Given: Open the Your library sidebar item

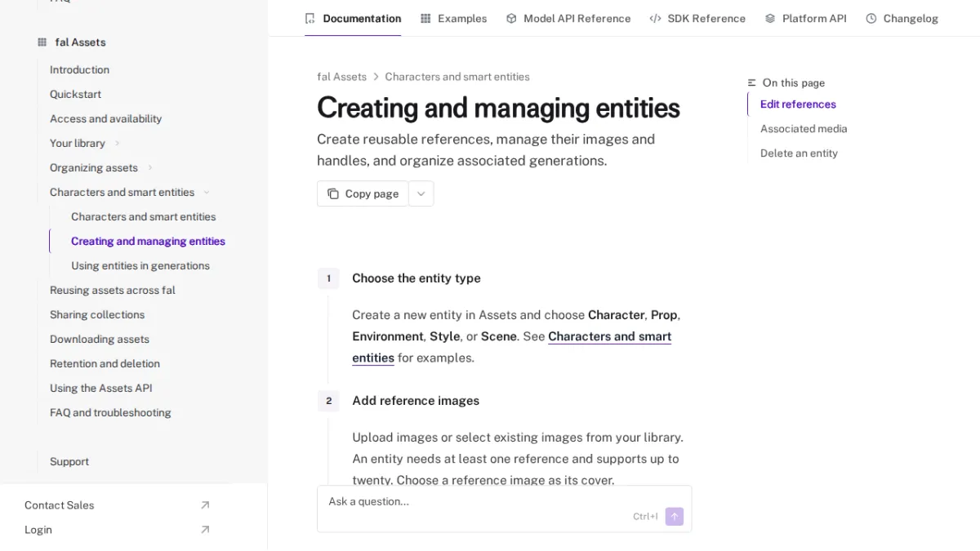Looking at the screenshot, I should (78, 144).
